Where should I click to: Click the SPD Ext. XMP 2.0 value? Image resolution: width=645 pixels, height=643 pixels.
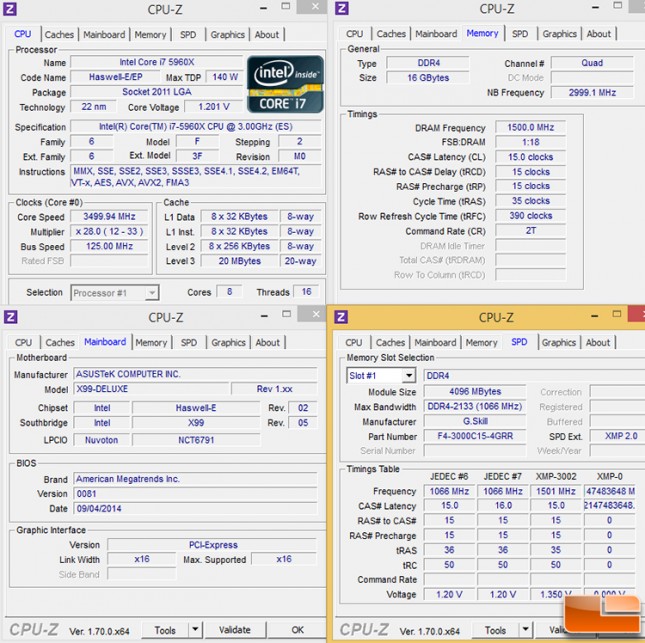[618, 436]
